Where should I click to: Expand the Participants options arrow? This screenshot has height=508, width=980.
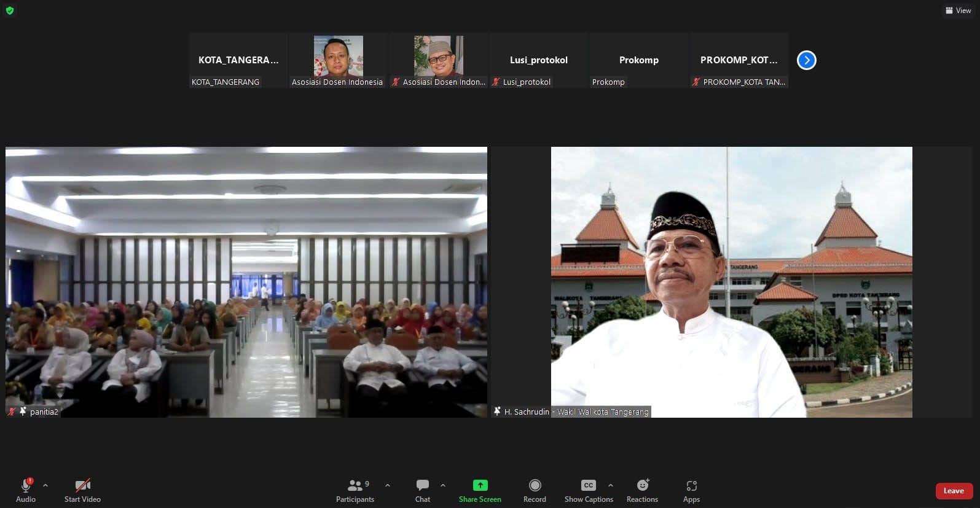(x=388, y=485)
